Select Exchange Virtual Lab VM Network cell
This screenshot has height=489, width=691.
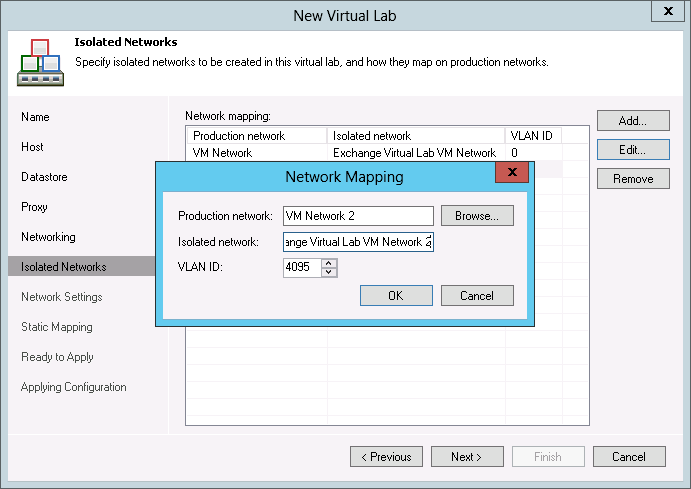415,153
